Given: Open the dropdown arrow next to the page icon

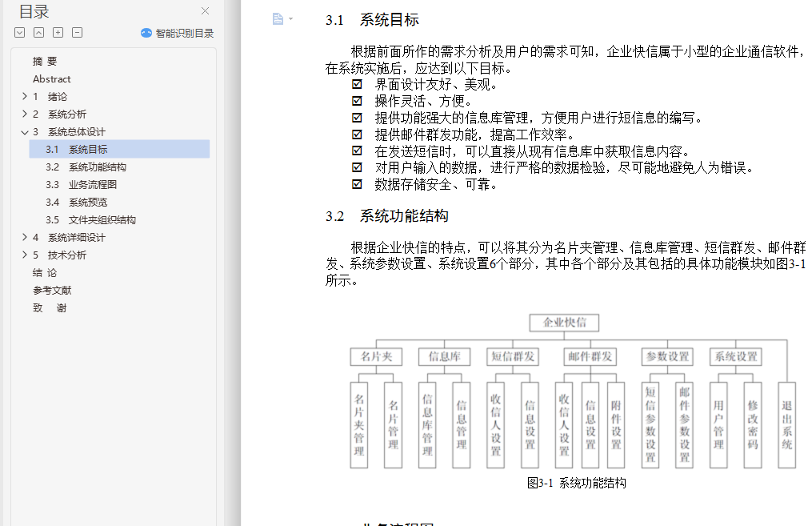Looking at the screenshot, I should [290, 19].
